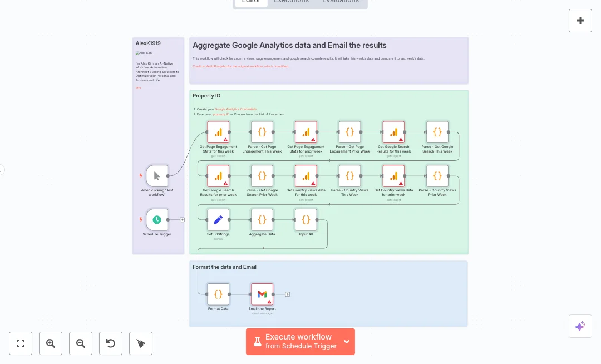Open the AI assistant sparkle button

(x=580, y=326)
